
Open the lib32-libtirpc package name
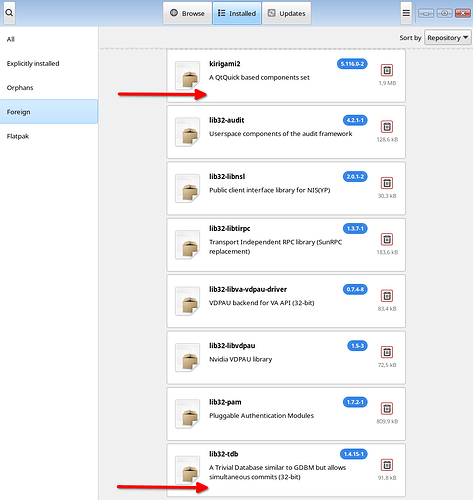(x=230, y=228)
